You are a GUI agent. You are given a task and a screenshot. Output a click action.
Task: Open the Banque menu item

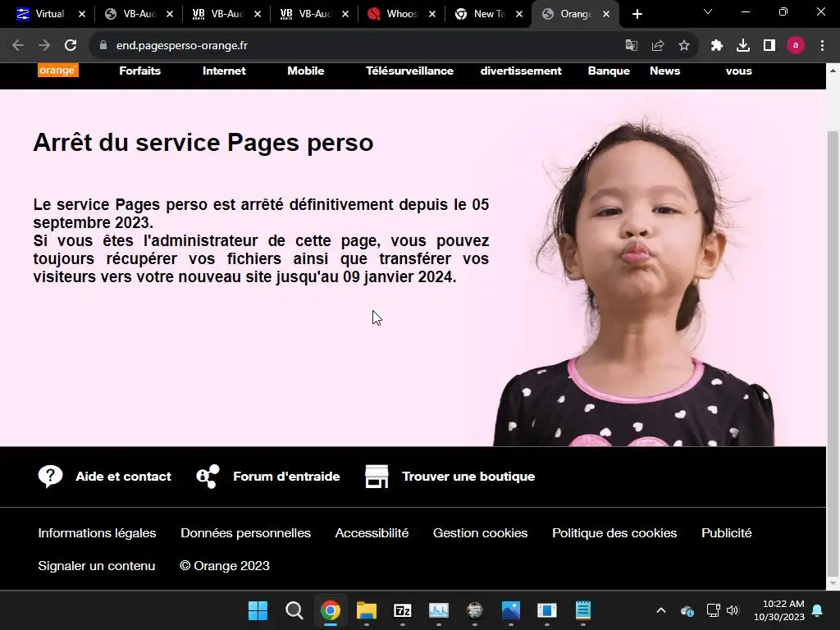[x=609, y=71]
